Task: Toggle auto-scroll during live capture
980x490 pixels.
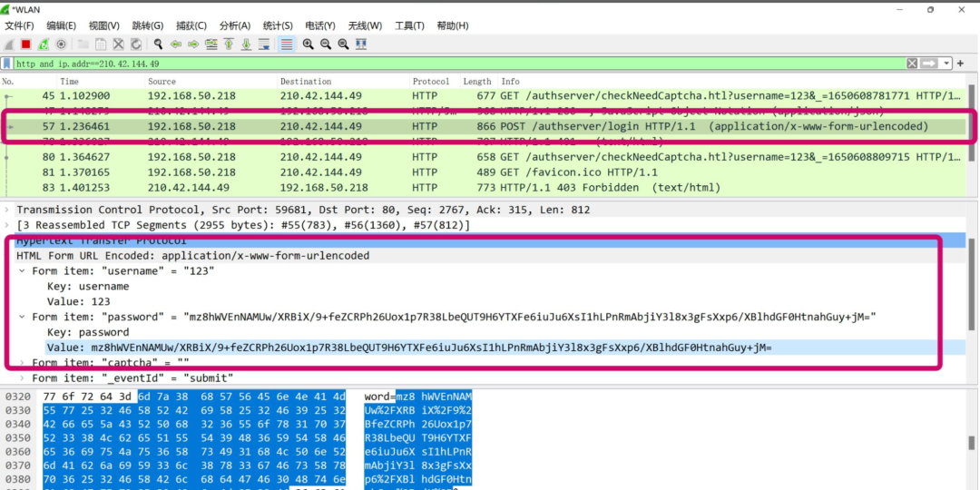Action: click(265, 44)
